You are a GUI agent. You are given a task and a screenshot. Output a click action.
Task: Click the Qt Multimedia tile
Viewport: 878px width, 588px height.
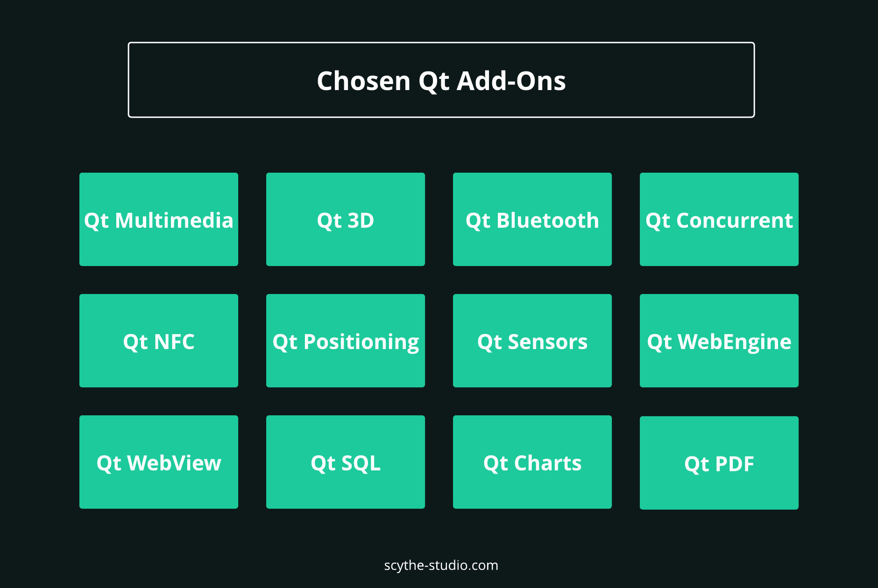(x=159, y=219)
